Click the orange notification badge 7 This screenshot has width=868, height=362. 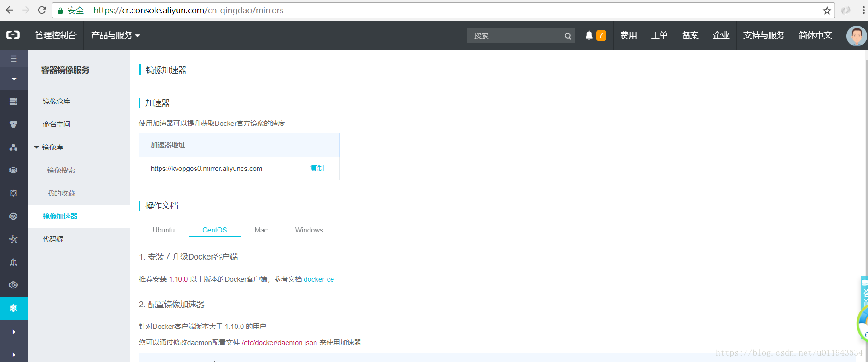pos(601,35)
